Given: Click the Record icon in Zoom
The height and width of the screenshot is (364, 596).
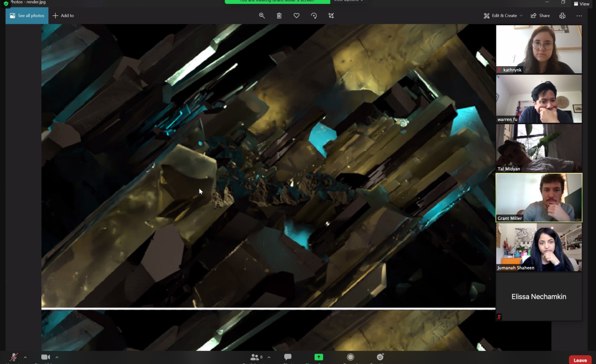Looking at the screenshot, I should (351, 357).
